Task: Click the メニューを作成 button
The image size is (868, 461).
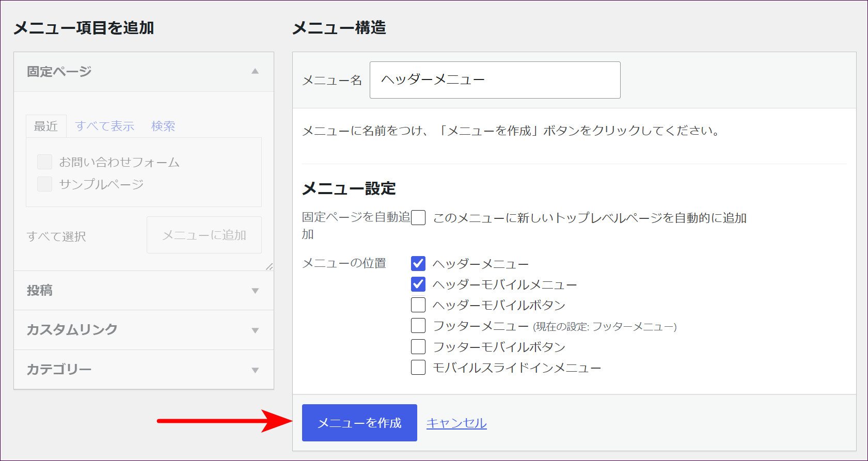Action: tap(359, 423)
